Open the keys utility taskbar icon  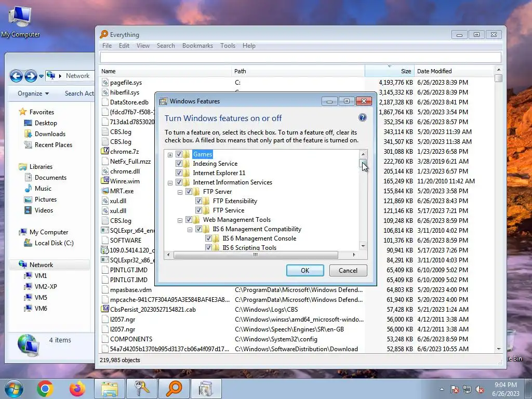click(141, 389)
